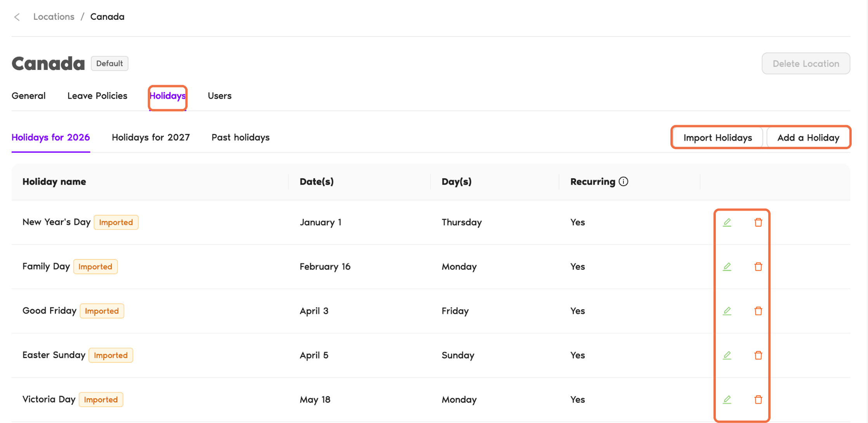Screen dimensions: 868x423
Task: Click the May 18 date cell
Action: pos(315,399)
